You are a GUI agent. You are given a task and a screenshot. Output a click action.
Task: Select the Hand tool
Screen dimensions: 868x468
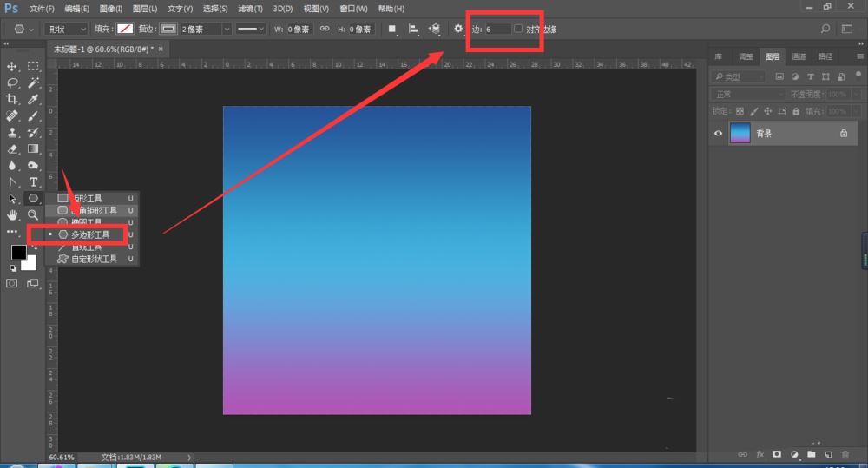[x=11, y=214]
